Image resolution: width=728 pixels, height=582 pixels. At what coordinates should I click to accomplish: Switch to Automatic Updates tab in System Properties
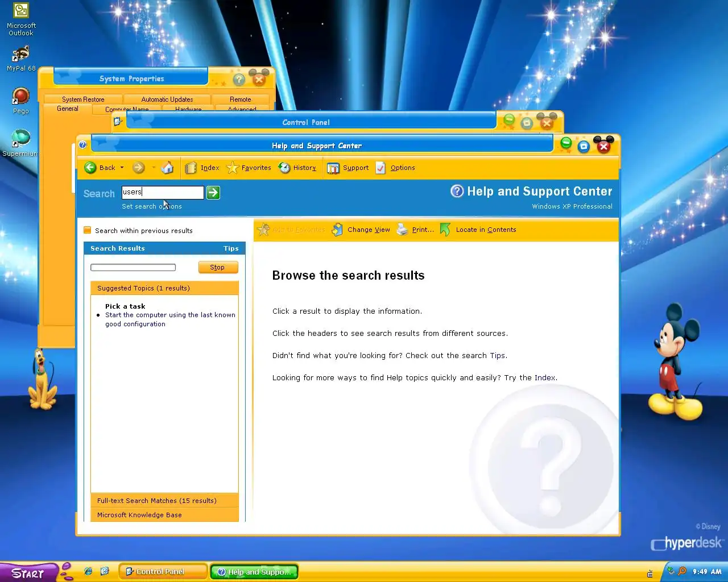(x=167, y=99)
